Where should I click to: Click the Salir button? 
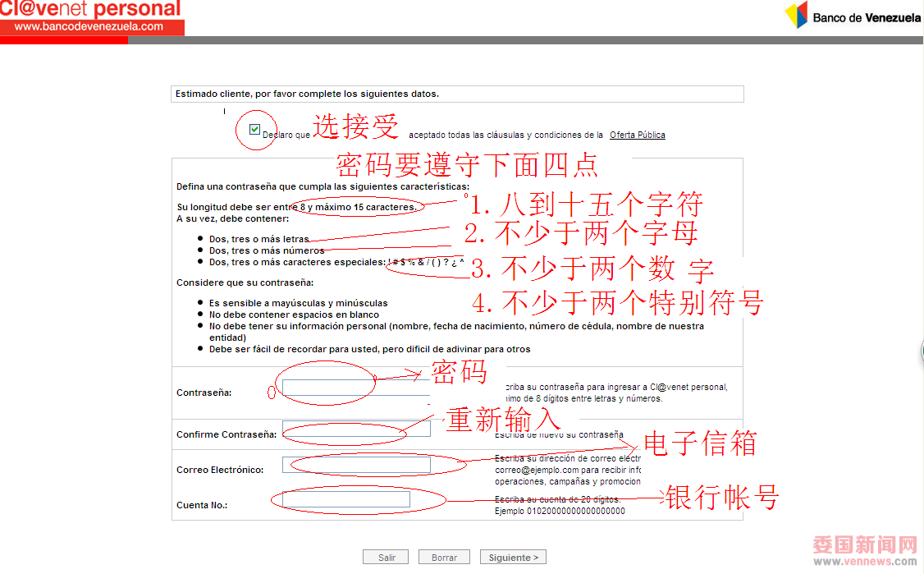tap(386, 558)
